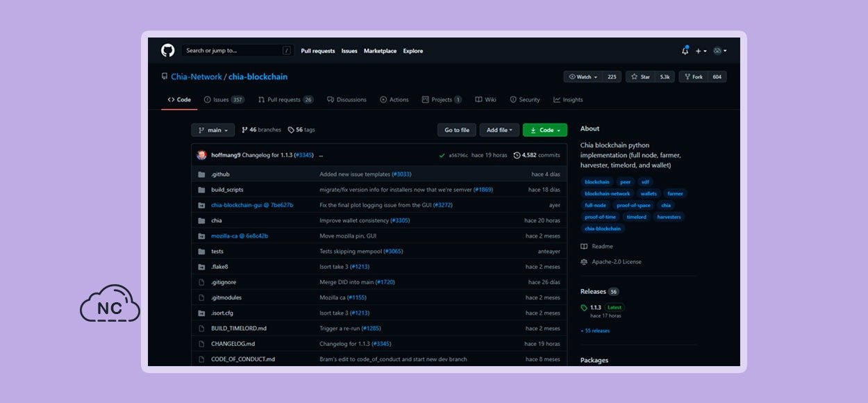Open the notifications bell

point(685,51)
